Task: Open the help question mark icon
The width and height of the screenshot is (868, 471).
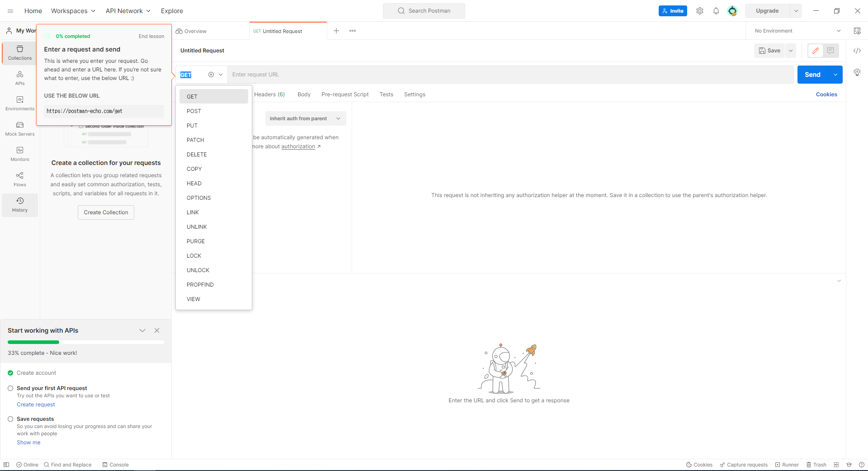Action: point(862,465)
